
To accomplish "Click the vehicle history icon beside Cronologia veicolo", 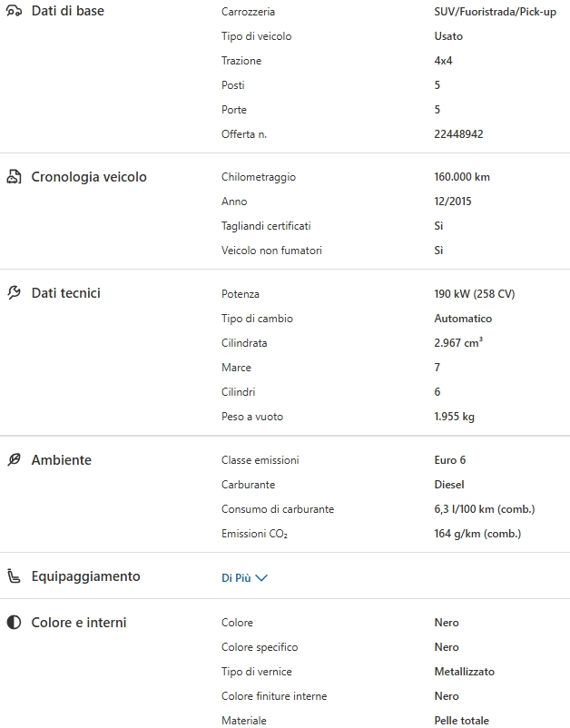I will 14,177.
